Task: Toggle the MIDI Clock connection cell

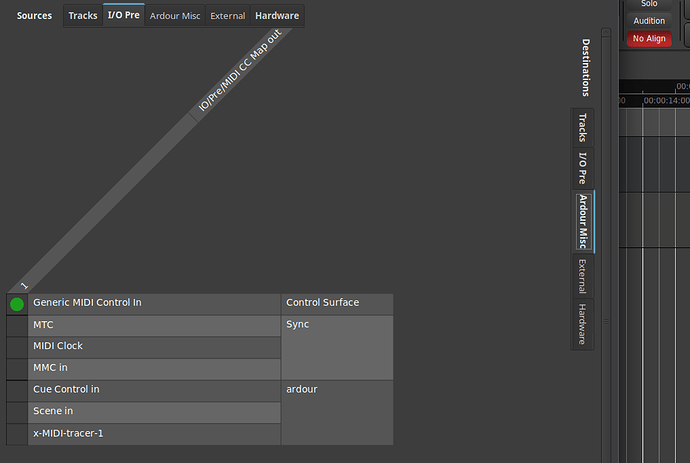Action: click(x=17, y=347)
